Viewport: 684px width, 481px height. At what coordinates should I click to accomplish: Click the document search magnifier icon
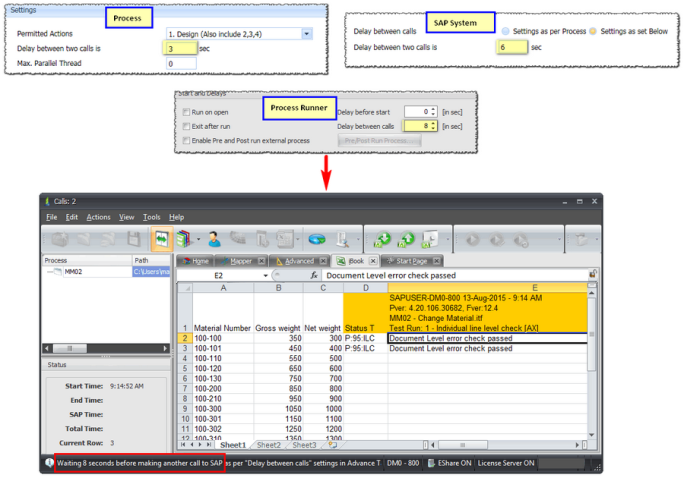343,239
